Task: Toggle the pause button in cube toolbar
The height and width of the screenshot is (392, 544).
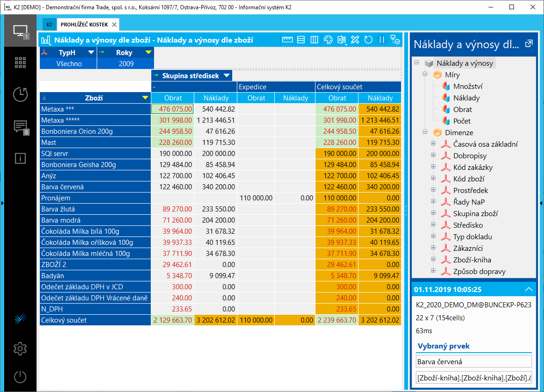Action: pos(382,40)
